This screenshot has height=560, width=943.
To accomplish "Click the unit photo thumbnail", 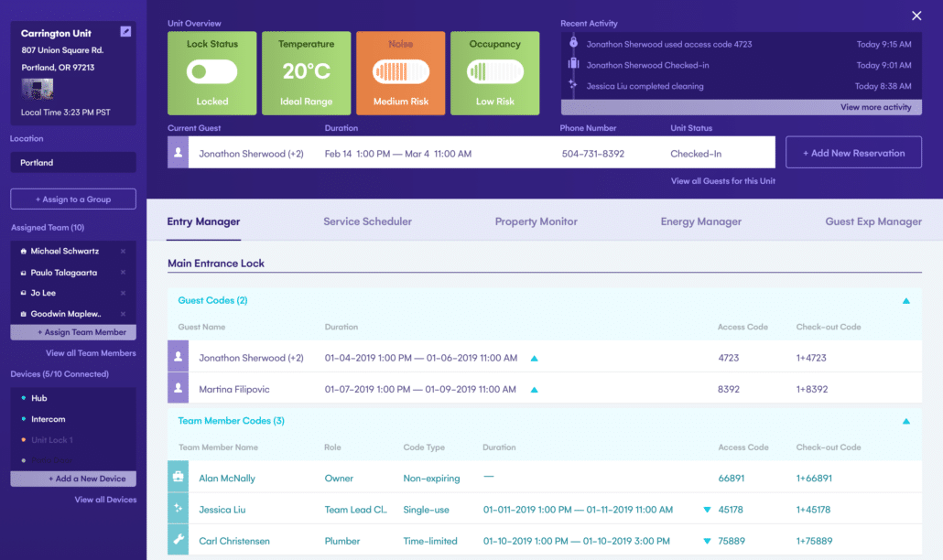I will point(37,89).
